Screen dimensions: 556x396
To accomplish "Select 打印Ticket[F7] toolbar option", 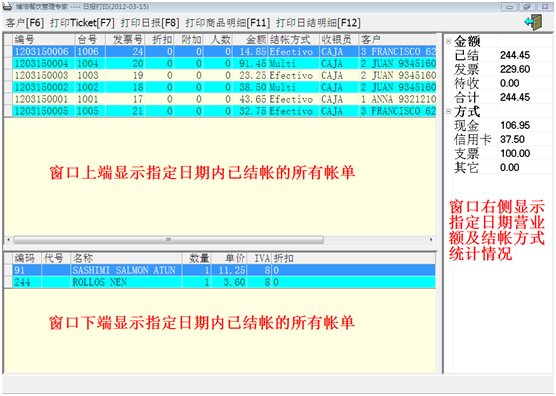I will pos(82,23).
